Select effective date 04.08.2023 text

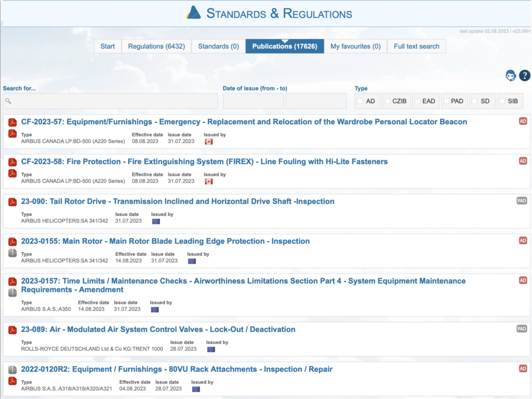(132, 389)
